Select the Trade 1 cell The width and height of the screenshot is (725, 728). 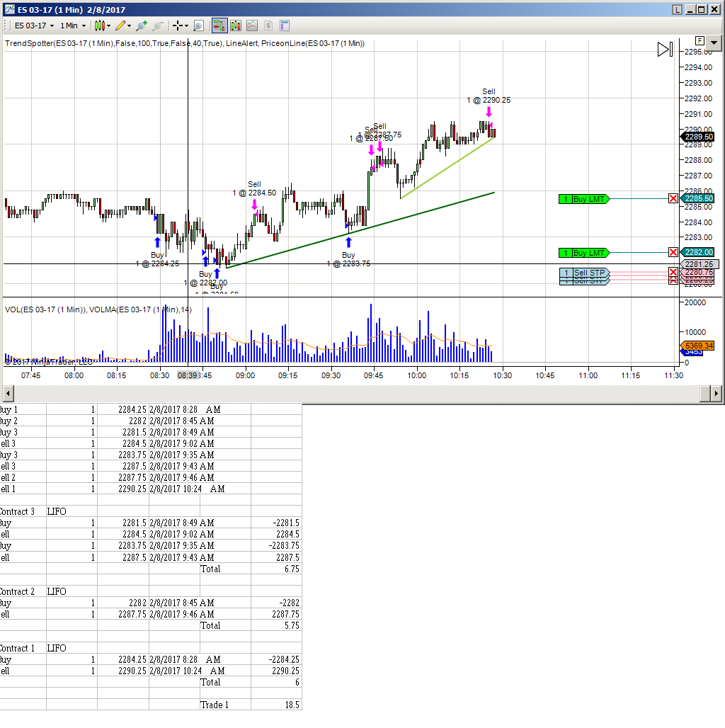coord(226,705)
